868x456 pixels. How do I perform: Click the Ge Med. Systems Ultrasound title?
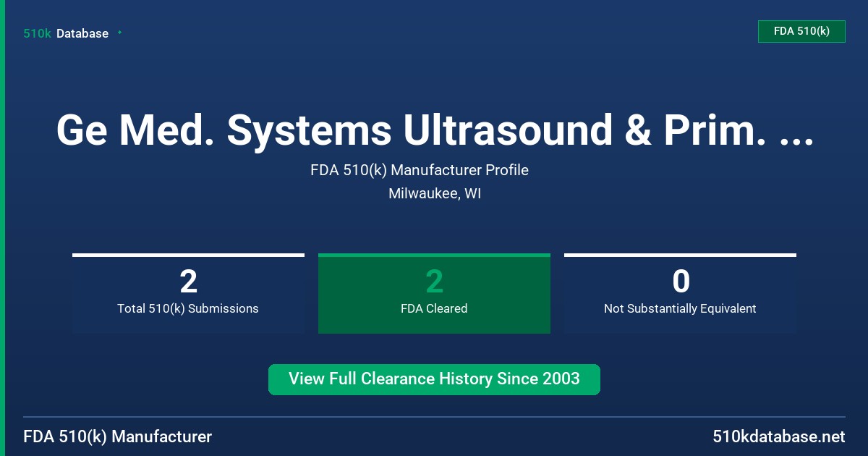point(434,130)
